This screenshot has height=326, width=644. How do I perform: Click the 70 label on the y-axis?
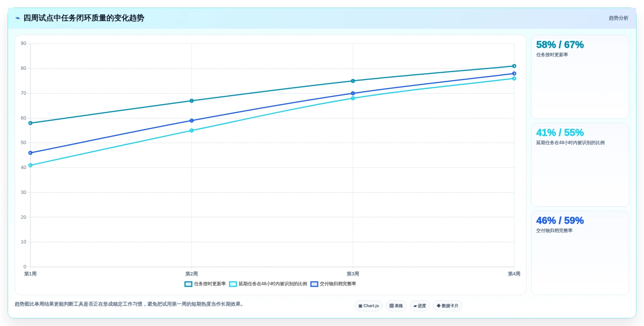pos(23,93)
